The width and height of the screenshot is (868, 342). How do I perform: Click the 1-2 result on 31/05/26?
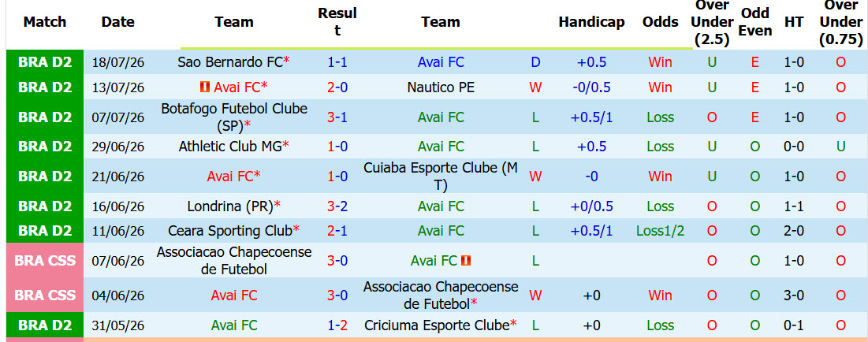tap(337, 325)
